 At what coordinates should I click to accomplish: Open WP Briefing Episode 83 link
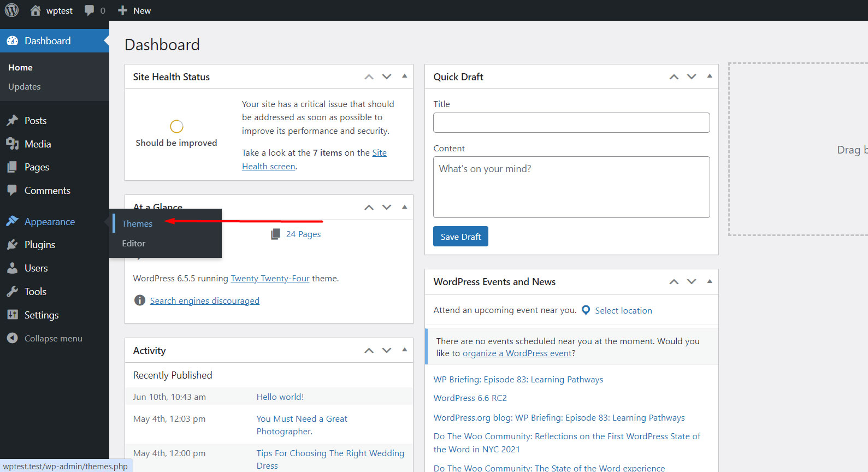click(x=518, y=379)
